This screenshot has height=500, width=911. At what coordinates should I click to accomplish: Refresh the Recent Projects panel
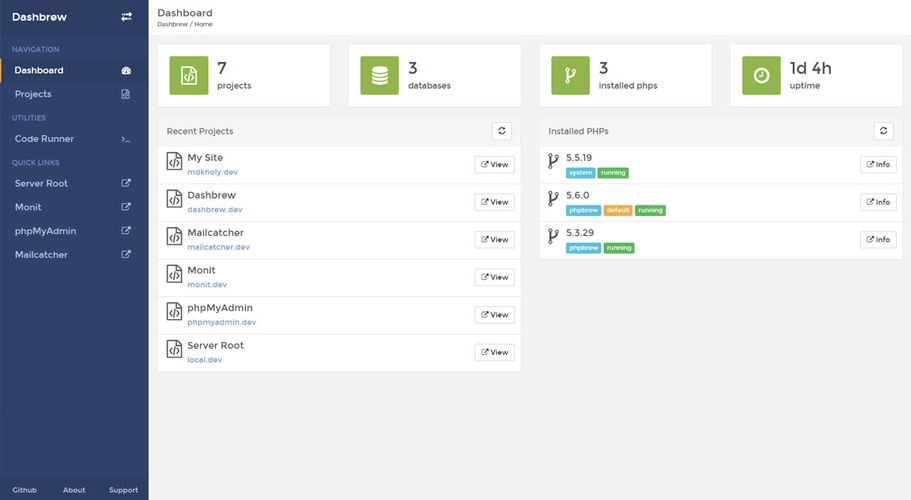[x=502, y=131]
